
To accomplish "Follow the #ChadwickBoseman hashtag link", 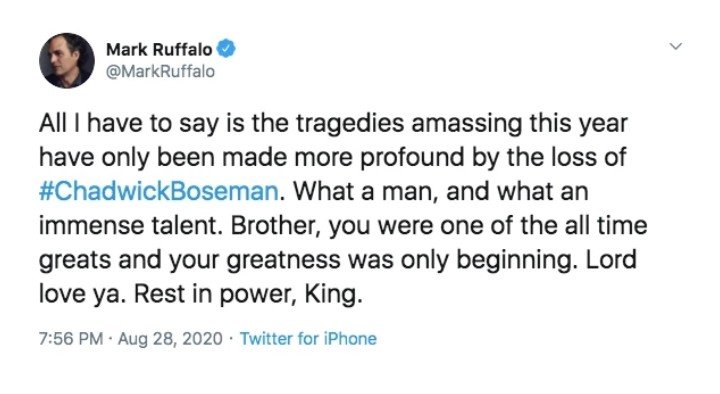I will 158,191.
